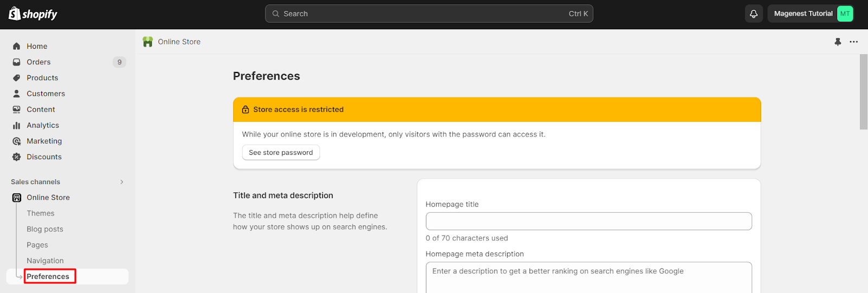This screenshot has height=293, width=868.
Task: Select Themes under Online Store
Action: (41, 213)
